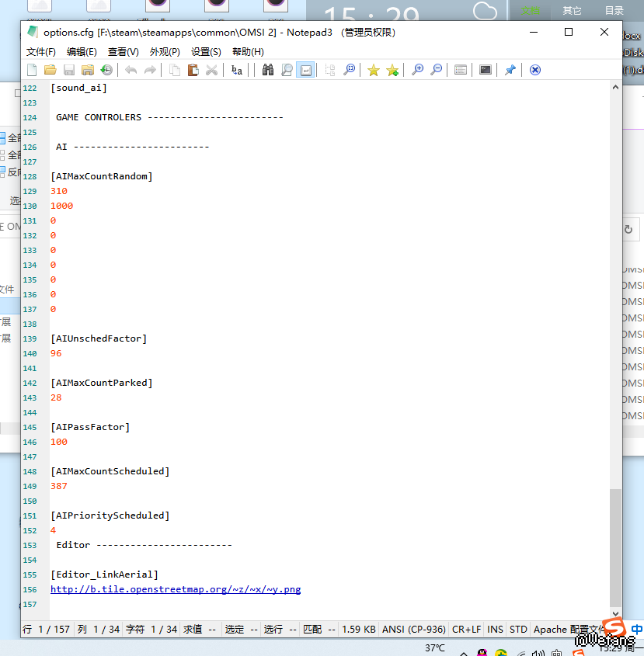Click the vertical scrollbar thumb
The height and width of the screenshot is (656, 644).
pyautogui.click(x=615, y=547)
